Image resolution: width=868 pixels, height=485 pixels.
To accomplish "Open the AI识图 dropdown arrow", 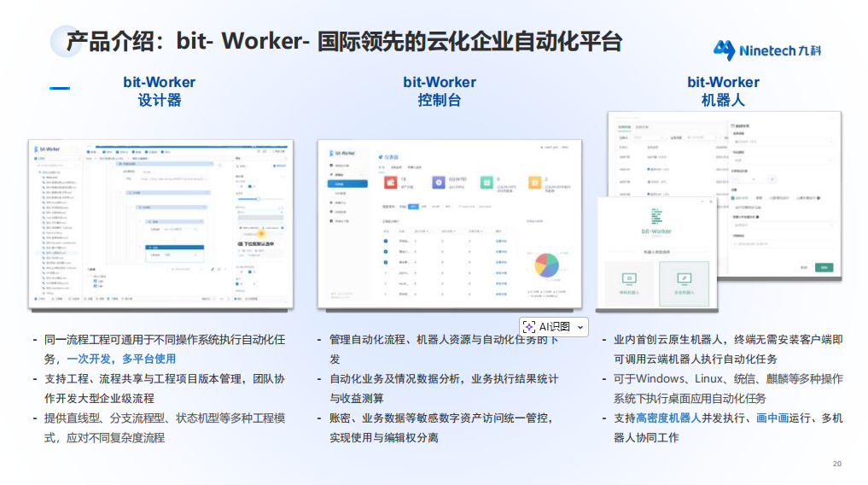I will tap(581, 327).
